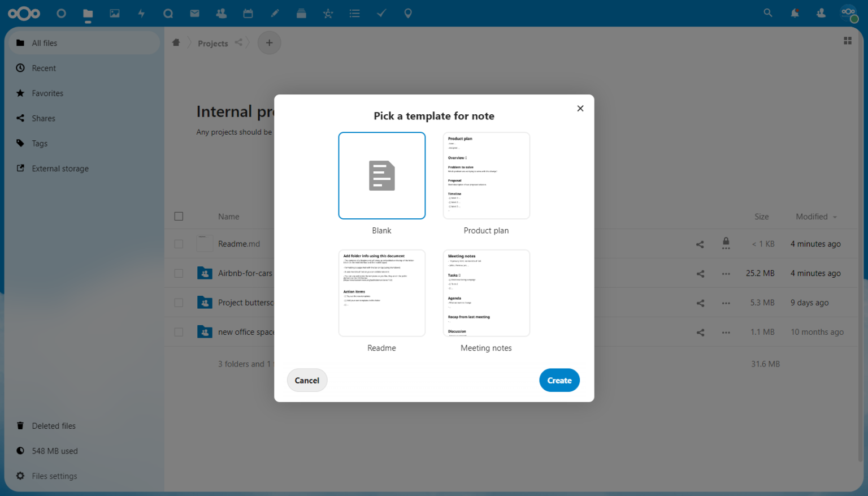
Task: Check the Airbnb-for-cars folder checkbox
Action: [x=179, y=273]
